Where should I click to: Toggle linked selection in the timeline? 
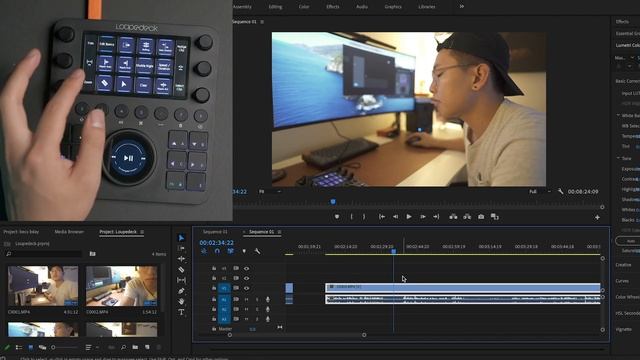[x=231, y=251]
